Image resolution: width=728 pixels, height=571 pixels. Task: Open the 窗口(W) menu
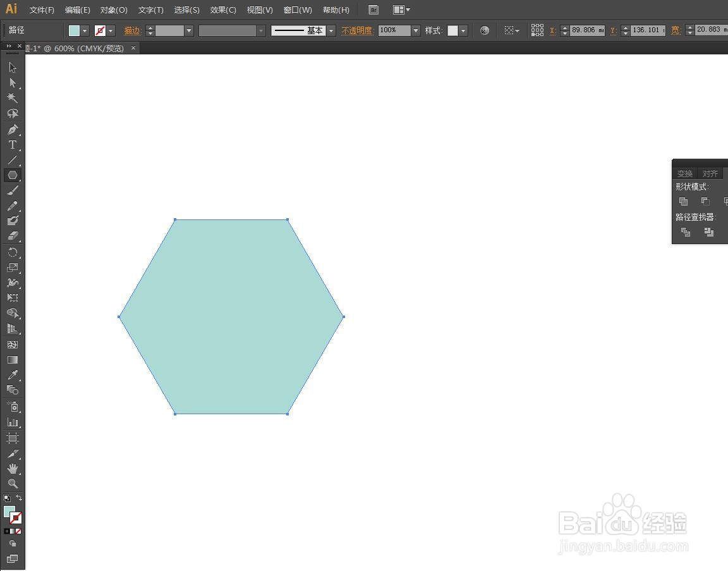pyautogui.click(x=298, y=9)
